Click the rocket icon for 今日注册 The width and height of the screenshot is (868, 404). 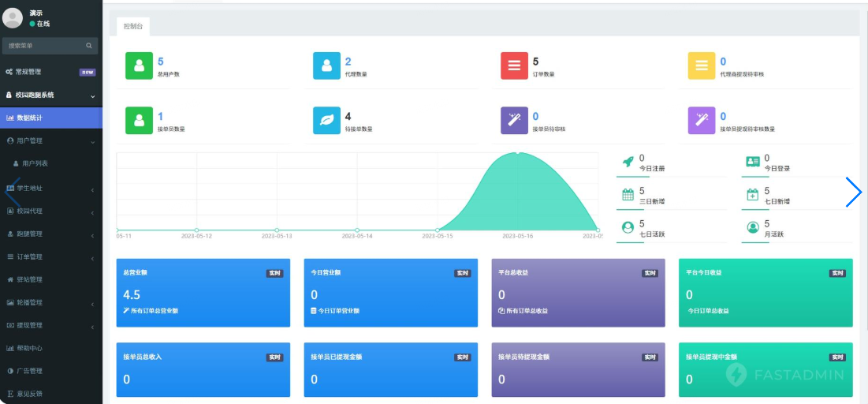coord(628,162)
